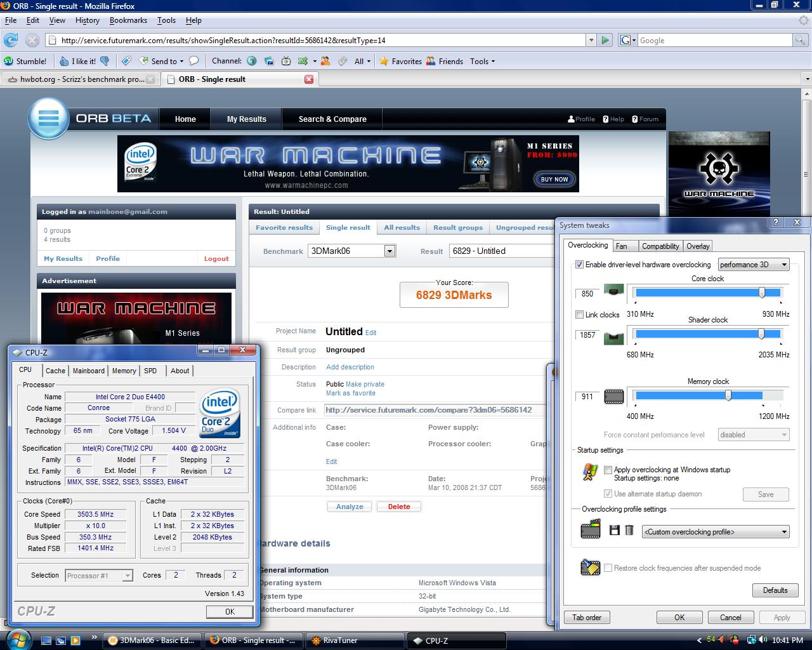812x650 pixels.
Task: Open the Firefox Bookmarks menu
Action: point(128,20)
